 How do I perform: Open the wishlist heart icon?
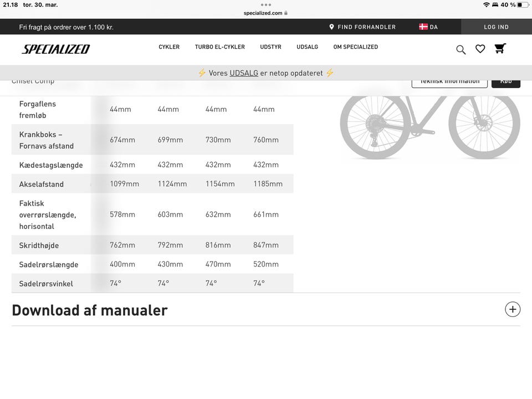[x=480, y=49]
